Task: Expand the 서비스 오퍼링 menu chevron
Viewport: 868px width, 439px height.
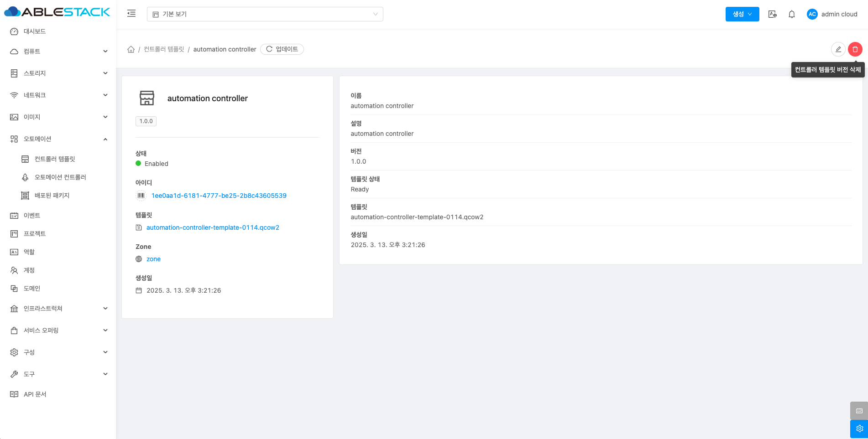Action: pyautogui.click(x=105, y=331)
